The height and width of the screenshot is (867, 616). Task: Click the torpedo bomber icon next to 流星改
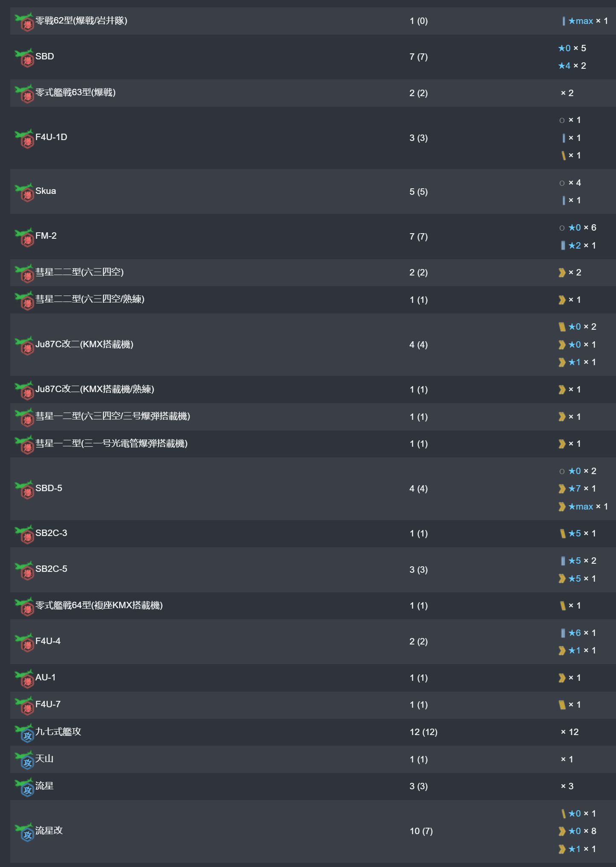(24, 832)
